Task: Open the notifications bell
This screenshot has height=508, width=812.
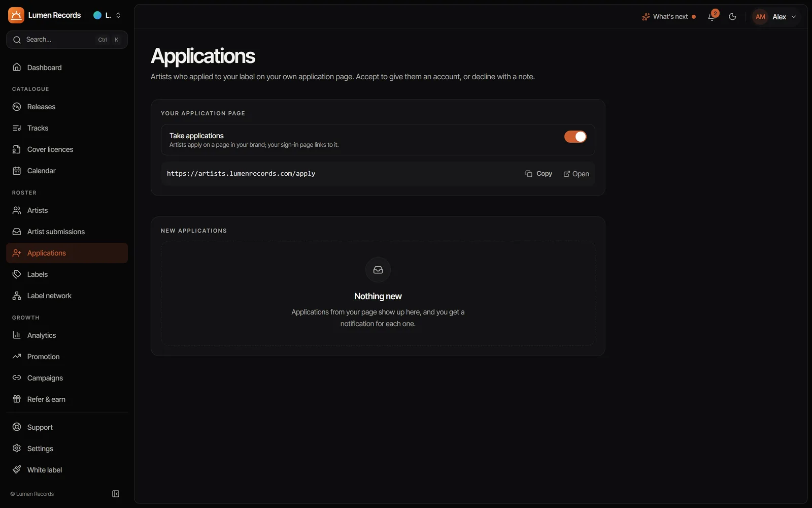Action: 712,17
